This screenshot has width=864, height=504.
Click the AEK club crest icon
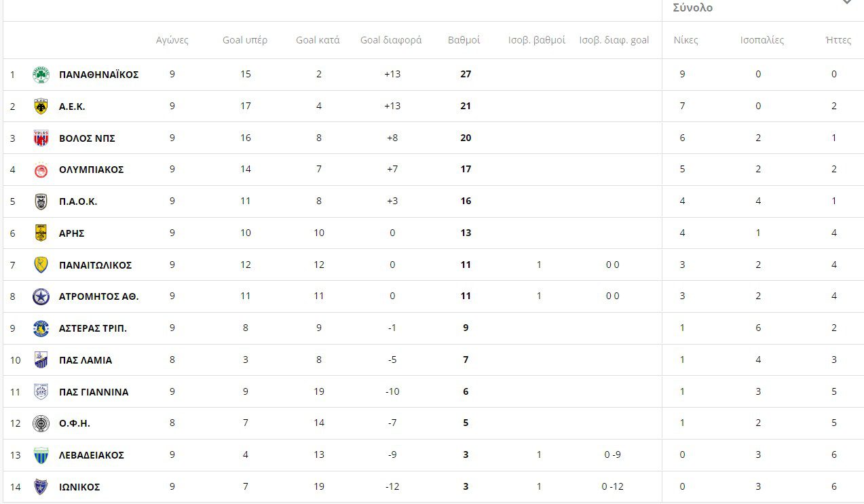pyautogui.click(x=41, y=106)
